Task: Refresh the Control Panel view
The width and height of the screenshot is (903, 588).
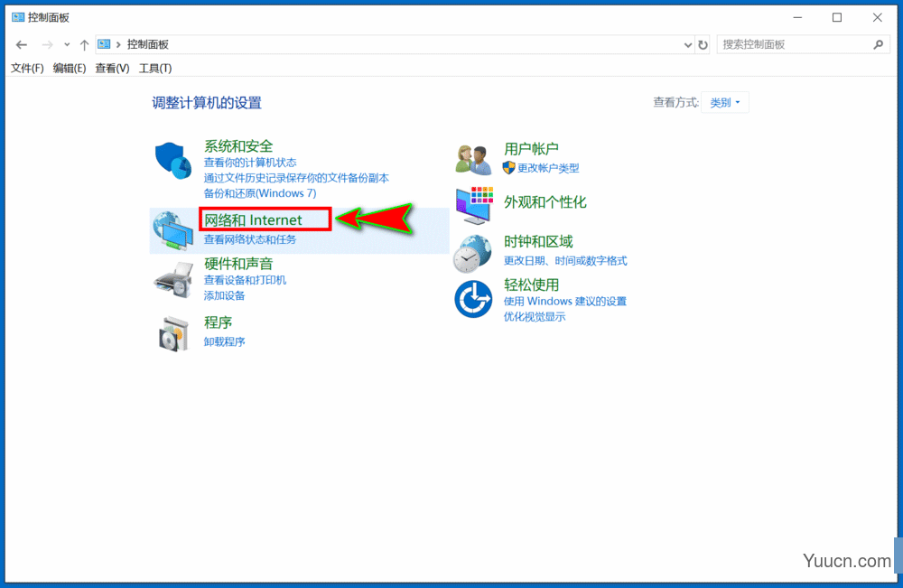Action: pyautogui.click(x=703, y=44)
